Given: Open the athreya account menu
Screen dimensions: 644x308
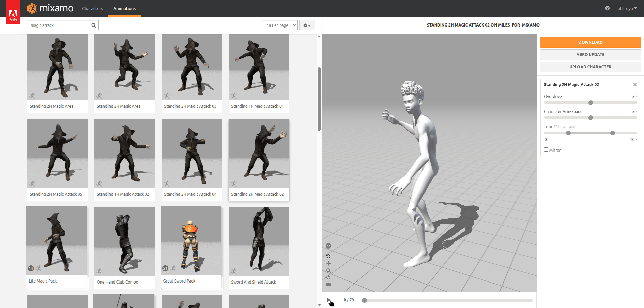Looking at the screenshot, I should (x=627, y=8).
